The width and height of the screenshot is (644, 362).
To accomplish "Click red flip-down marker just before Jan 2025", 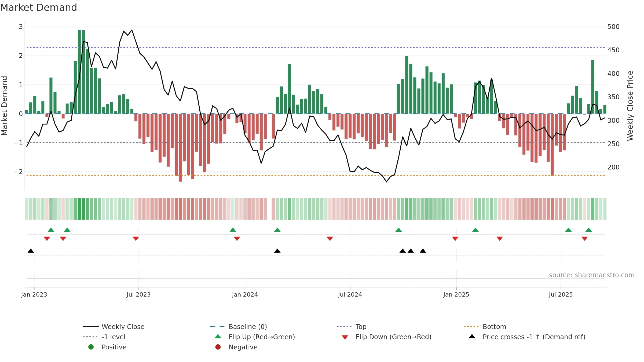I will pyautogui.click(x=455, y=239).
